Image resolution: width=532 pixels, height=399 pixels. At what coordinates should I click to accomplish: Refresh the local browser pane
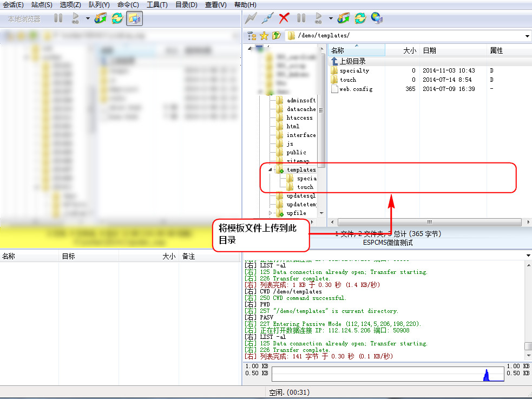pyautogui.click(x=117, y=18)
